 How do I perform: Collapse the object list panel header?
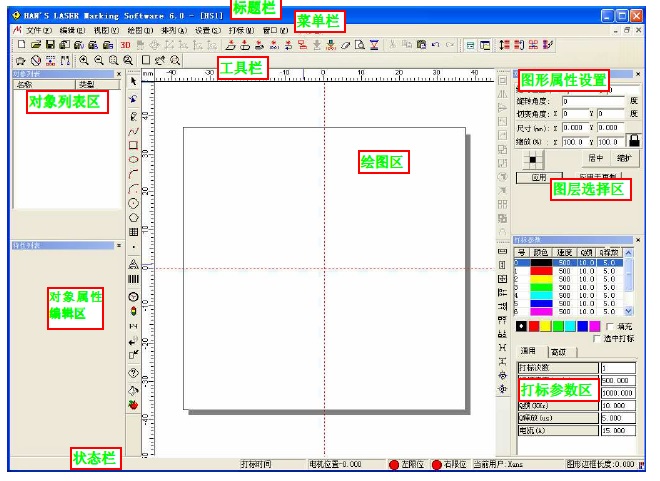[119, 74]
